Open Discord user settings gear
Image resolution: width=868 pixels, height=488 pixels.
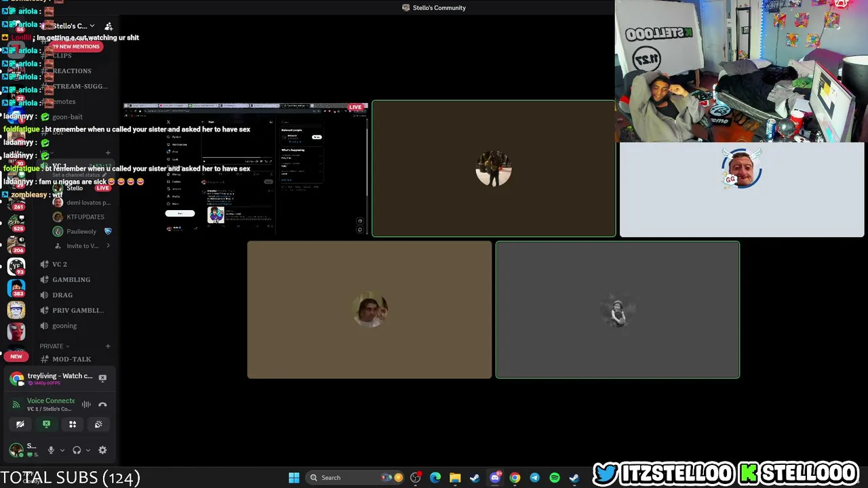(x=102, y=450)
